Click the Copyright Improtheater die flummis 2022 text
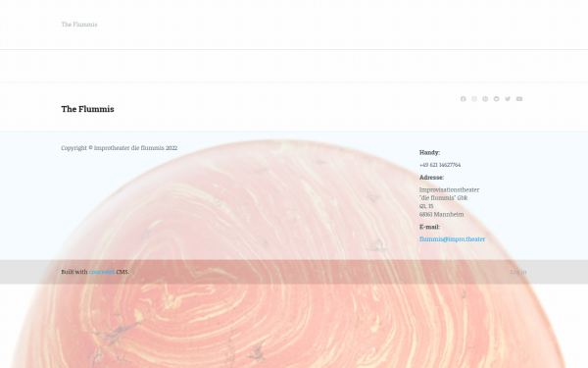The width and height of the screenshot is (588, 368). click(120, 148)
